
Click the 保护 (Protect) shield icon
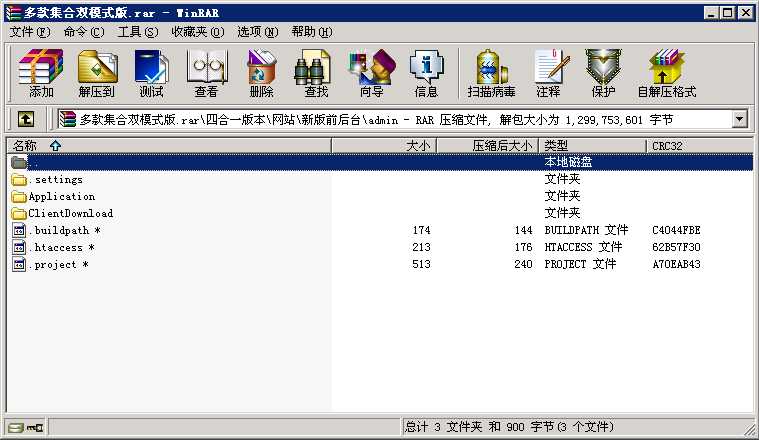(x=603, y=73)
